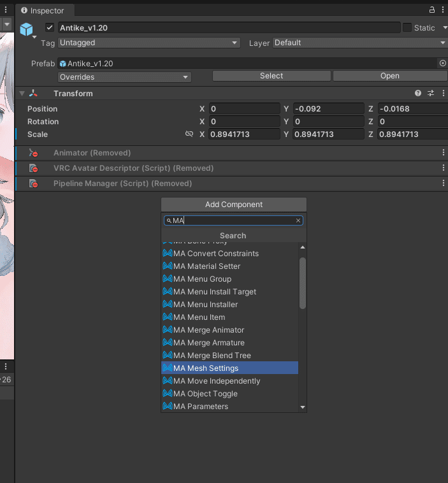The height and width of the screenshot is (483, 448).
Task: Open the Static flags dropdown arrow
Action: tap(445, 28)
